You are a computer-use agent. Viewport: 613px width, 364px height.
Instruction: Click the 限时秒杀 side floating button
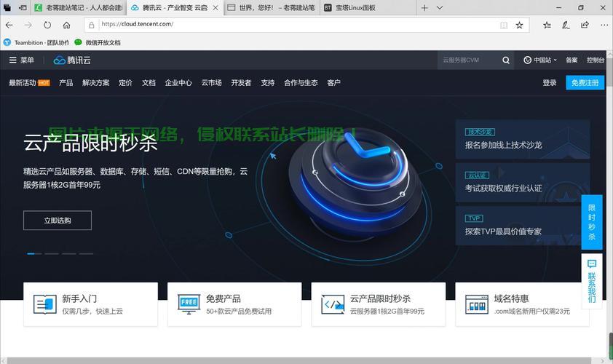click(591, 222)
